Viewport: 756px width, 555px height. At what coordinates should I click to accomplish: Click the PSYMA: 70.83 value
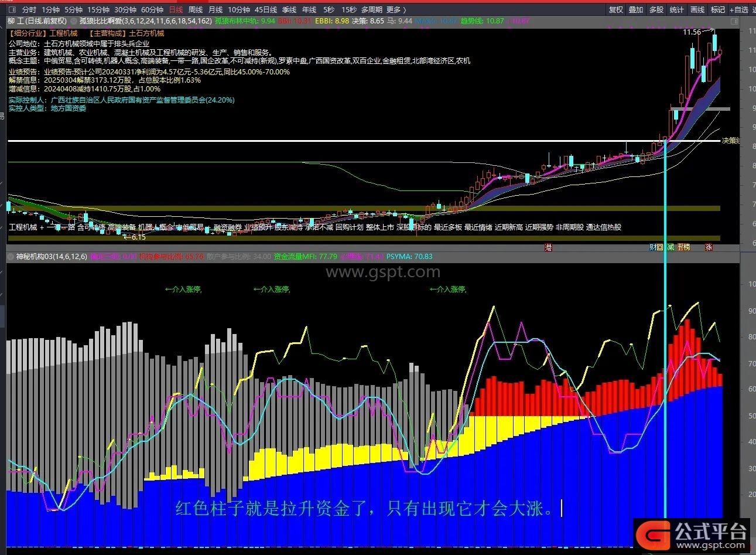(409, 256)
